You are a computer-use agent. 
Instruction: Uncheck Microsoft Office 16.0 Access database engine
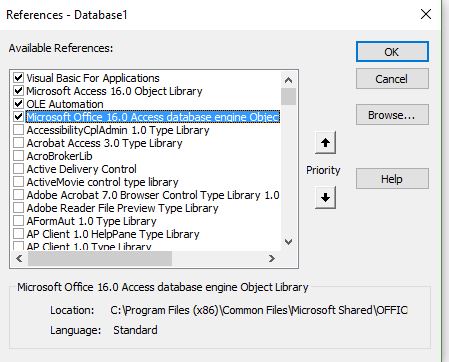coord(18,117)
